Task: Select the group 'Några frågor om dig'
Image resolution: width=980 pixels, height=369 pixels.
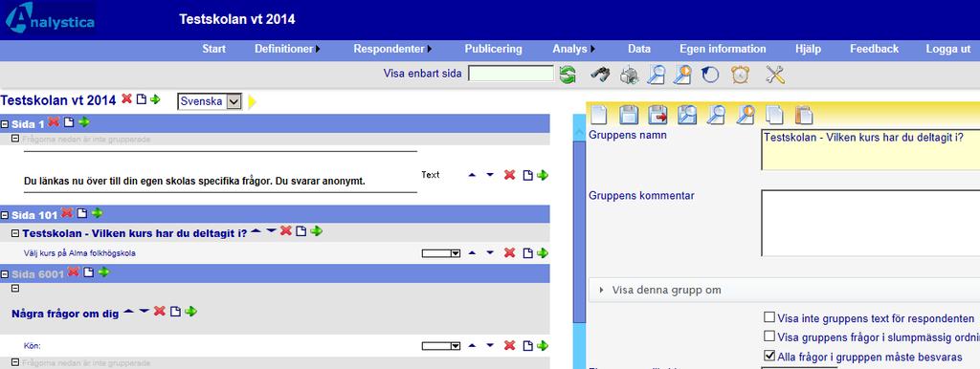Action: (x=65, y=315)
